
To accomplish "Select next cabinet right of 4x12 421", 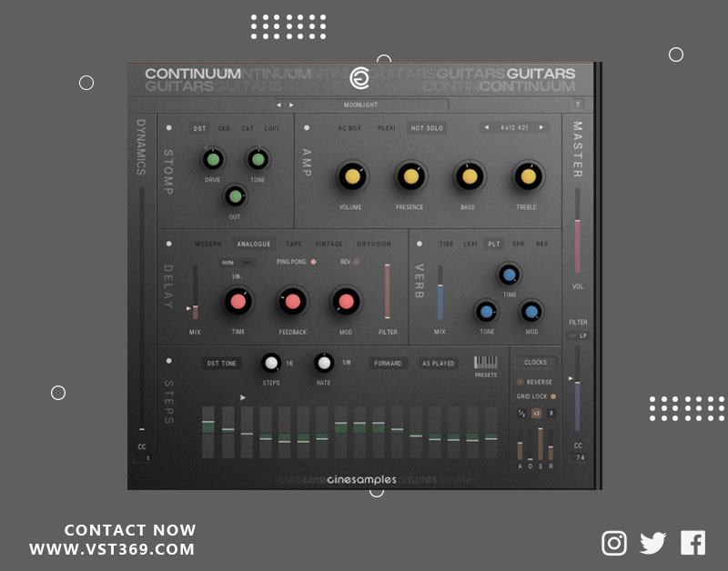I will tap(541, 127).
